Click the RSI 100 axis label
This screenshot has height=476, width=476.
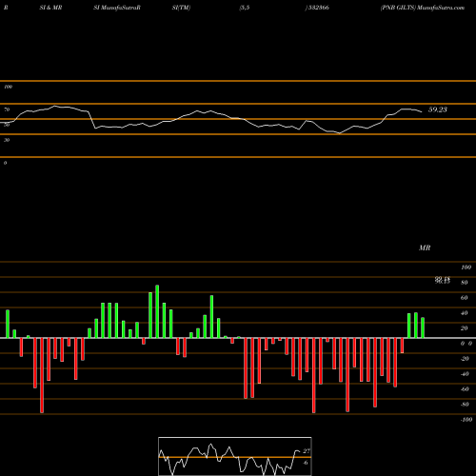point(8,87)
